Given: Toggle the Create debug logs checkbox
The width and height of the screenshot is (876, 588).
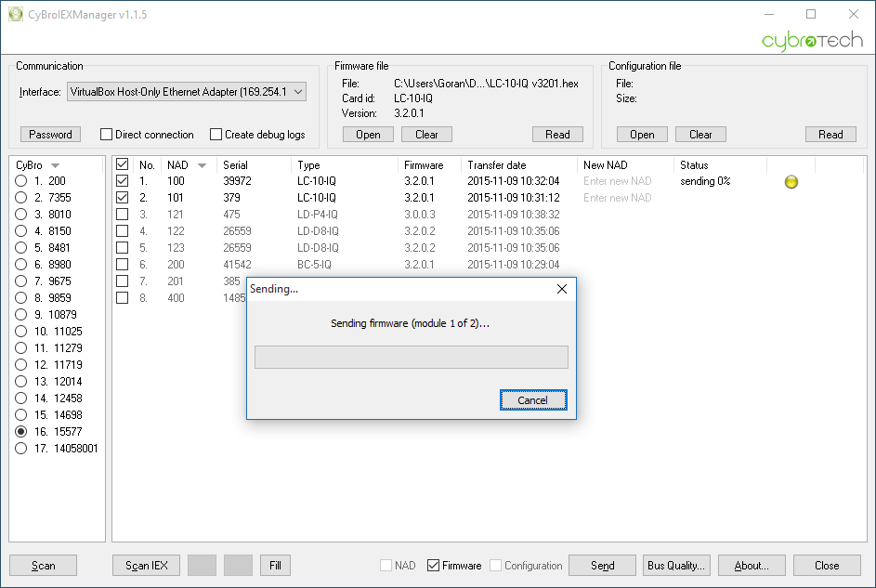Looking at the screenshot, I should pos(216,135).
